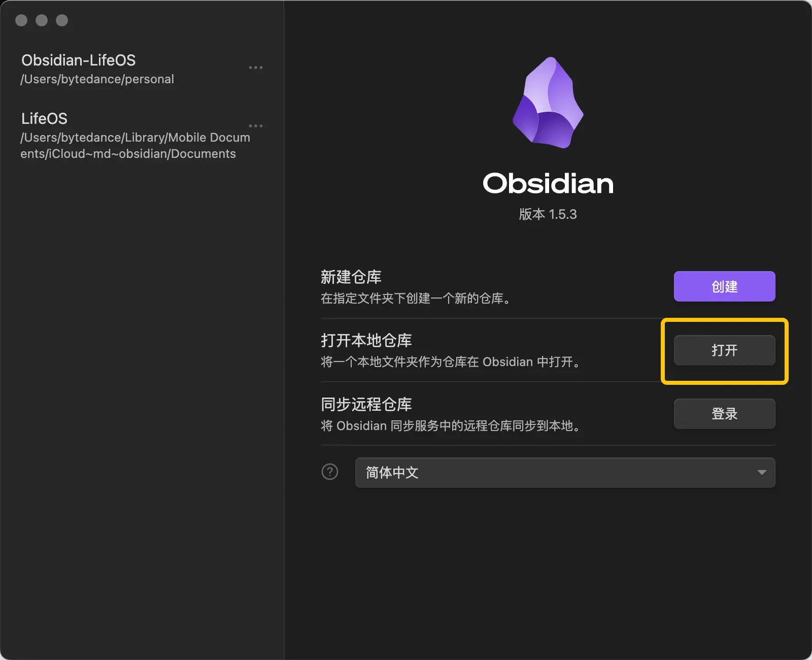812x660 pixels.
Task: Click the help question mark icon
Action: [x=330, y=472]
